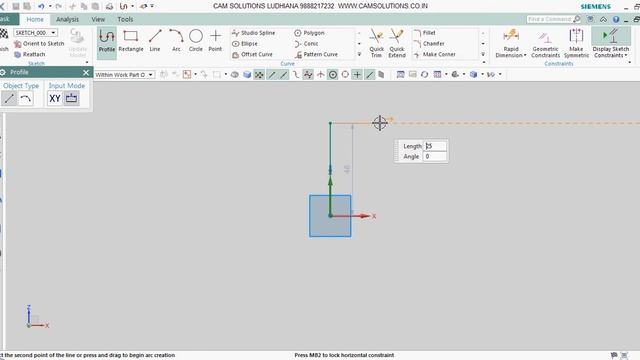The image size is (640, 360).
Task: Select the Circle tool
Action: tap(196, 41)
